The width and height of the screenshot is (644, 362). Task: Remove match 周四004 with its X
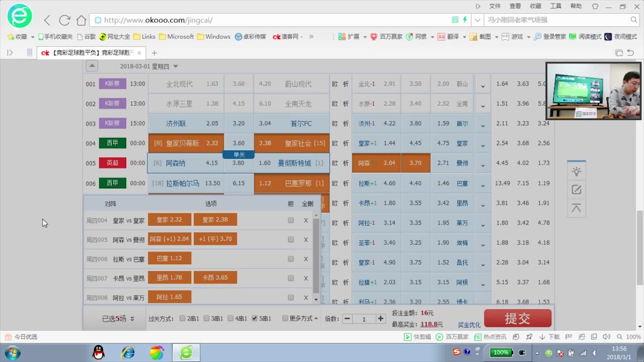pos(306,220)
